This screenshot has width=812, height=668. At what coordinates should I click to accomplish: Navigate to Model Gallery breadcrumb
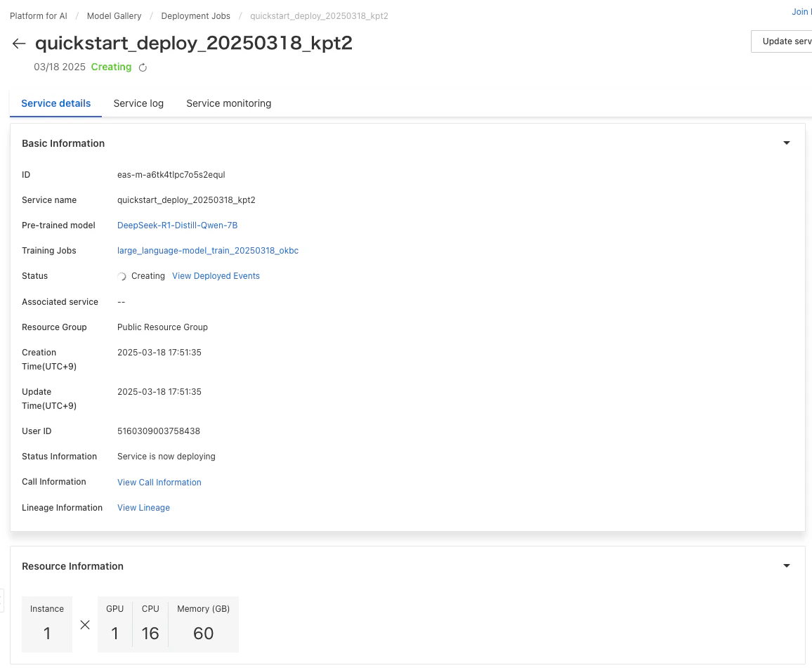coord(114,16)
